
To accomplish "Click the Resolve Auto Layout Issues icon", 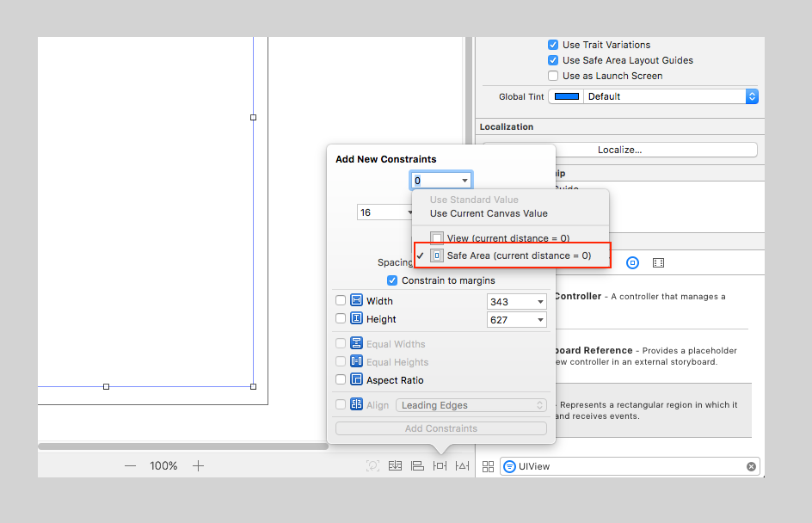I will click(x=462, y=465).
